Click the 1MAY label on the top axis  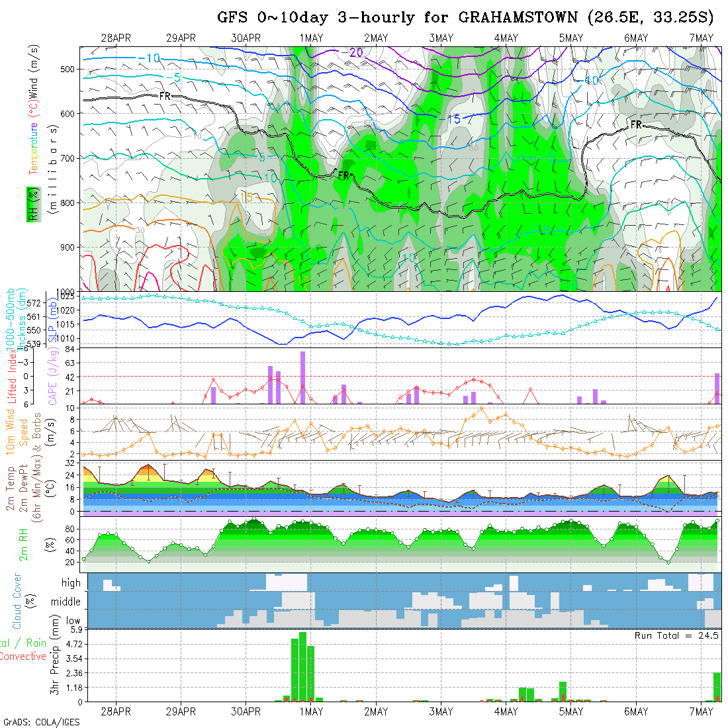point(311,38)
